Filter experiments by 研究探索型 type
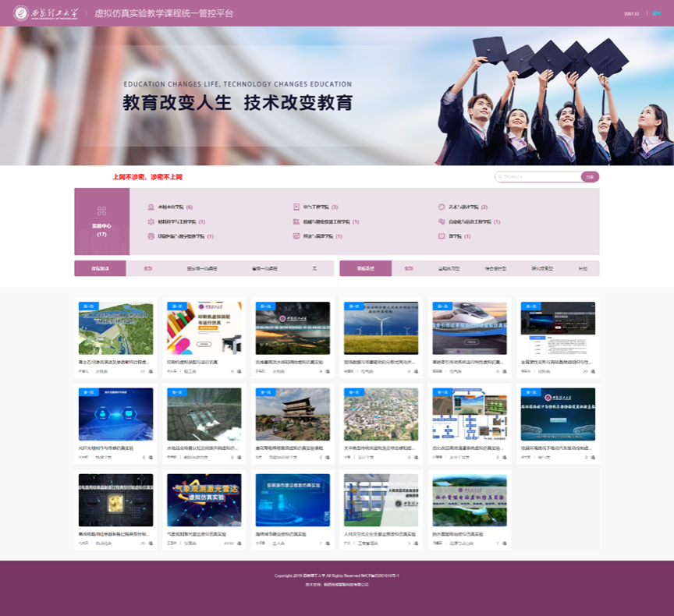 click(x=542, y=268)
